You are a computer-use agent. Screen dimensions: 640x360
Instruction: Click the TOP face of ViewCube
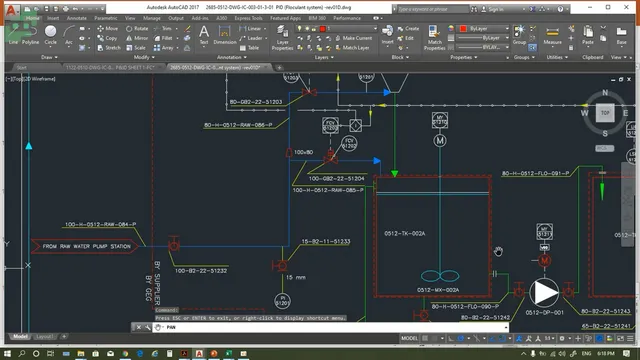[x=605, y=113]
